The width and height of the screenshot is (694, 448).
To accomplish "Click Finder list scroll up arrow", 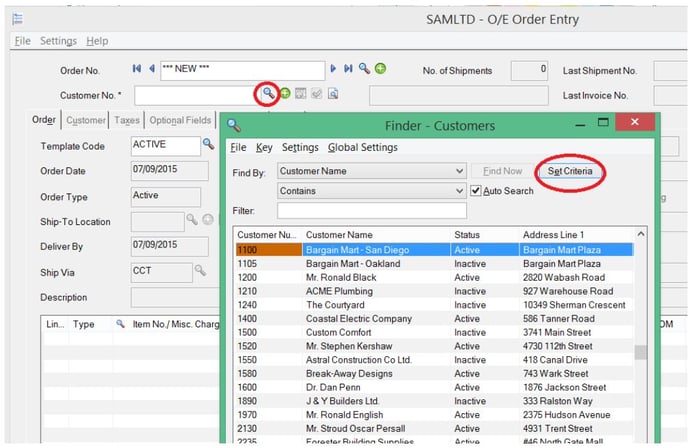I will 640,234.
